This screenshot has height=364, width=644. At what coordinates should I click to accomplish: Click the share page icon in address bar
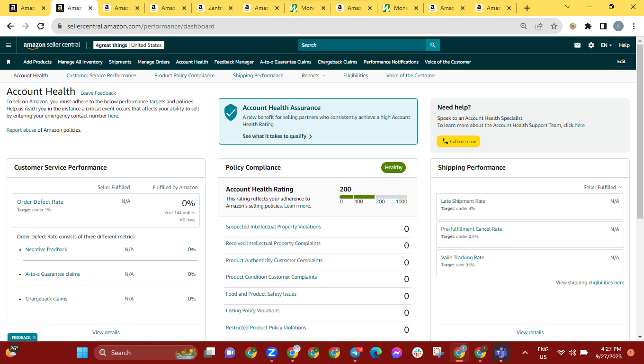(539, 26)
